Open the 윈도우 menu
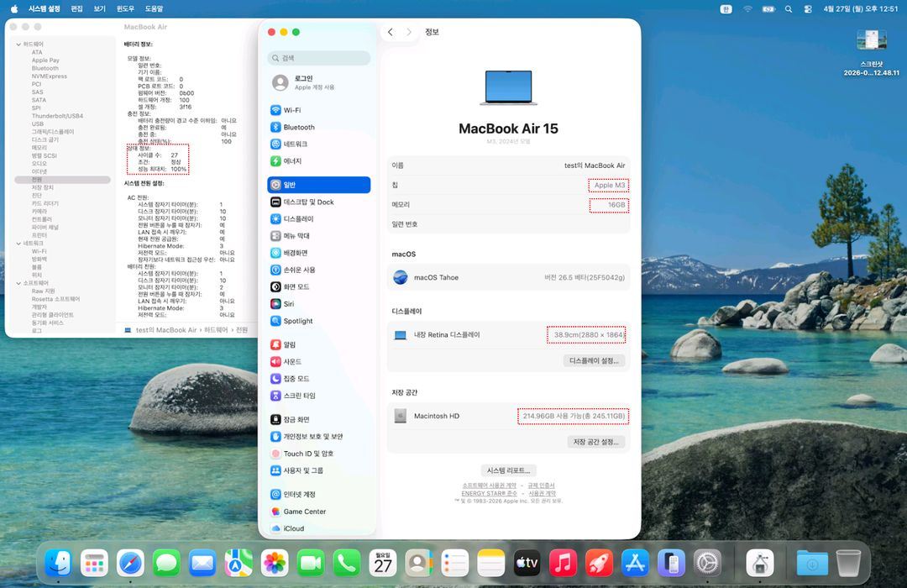The height and width of the screenshot is (588, 907). point(125,8)
